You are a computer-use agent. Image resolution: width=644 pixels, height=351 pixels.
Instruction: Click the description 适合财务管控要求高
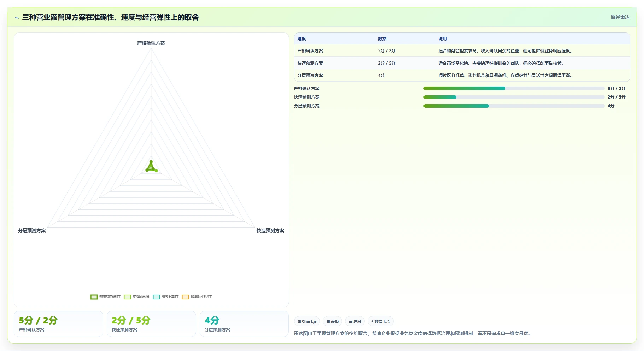pos(505,51)
